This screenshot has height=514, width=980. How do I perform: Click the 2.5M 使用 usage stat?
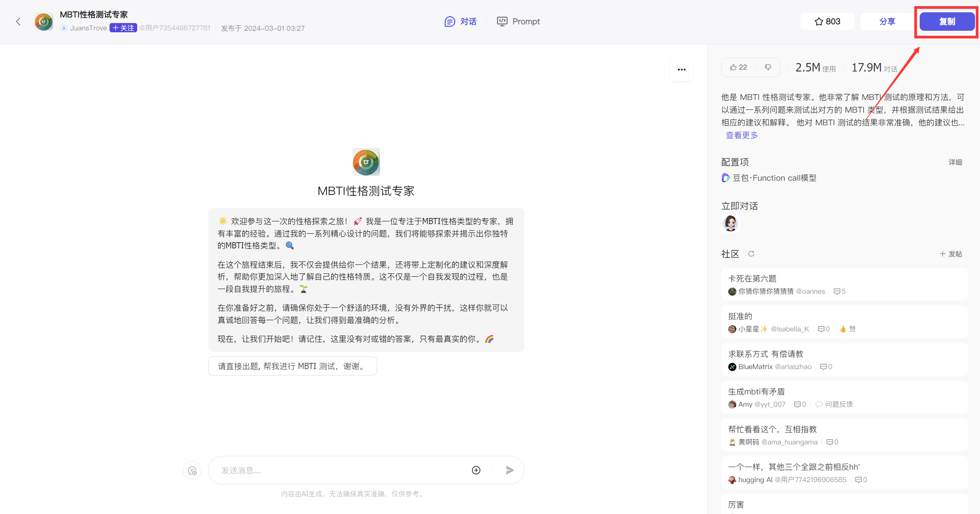816,68
